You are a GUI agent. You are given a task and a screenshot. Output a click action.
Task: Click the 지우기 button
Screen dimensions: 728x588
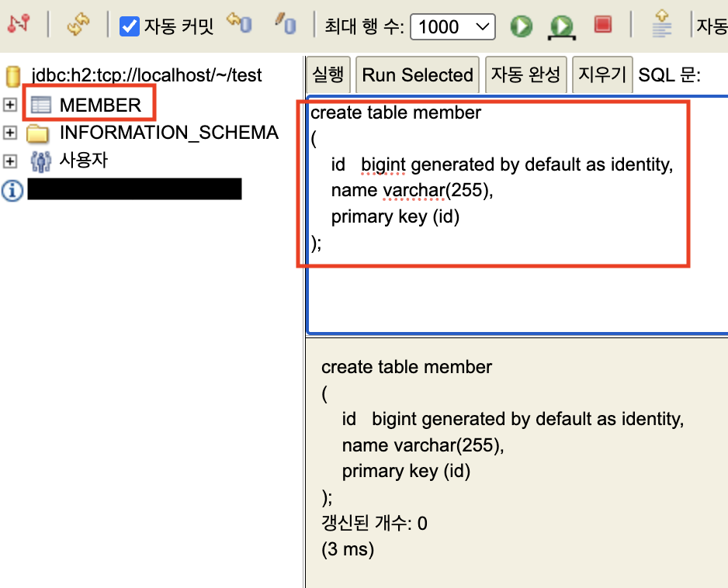[x=602, y=74]
